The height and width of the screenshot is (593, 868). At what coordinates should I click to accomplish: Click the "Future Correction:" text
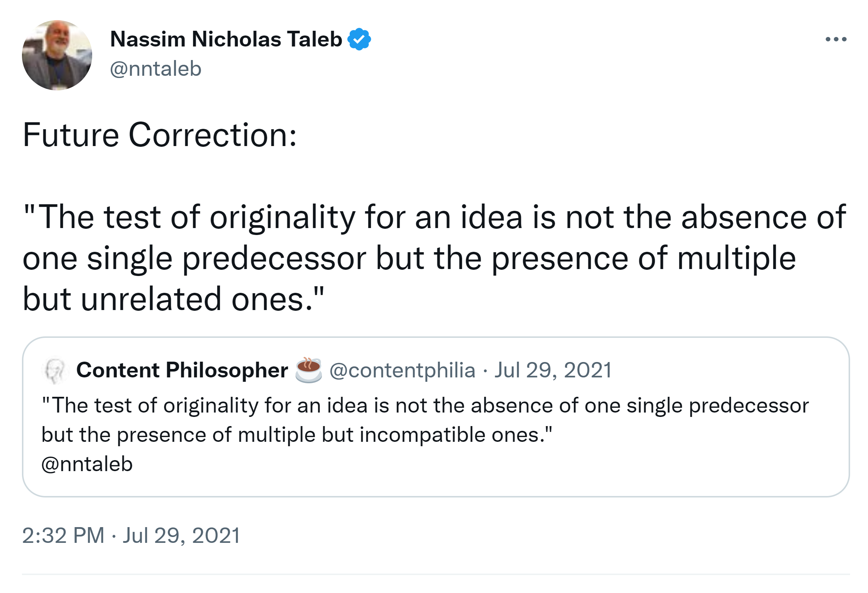160,135
